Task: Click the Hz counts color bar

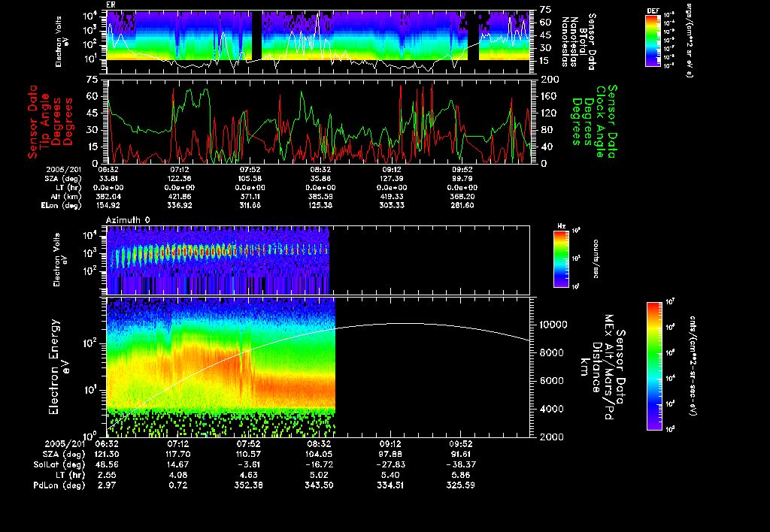Action: 561,259
